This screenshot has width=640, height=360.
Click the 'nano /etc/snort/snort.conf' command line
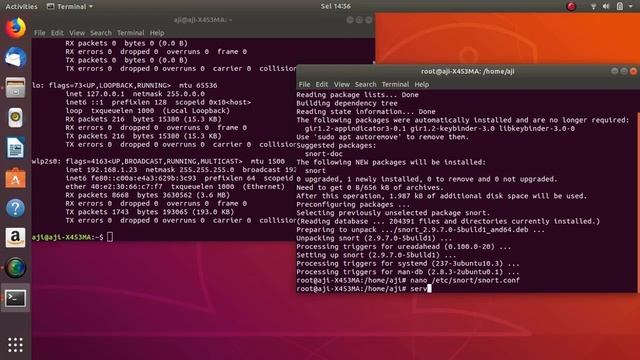click(465, 280)
